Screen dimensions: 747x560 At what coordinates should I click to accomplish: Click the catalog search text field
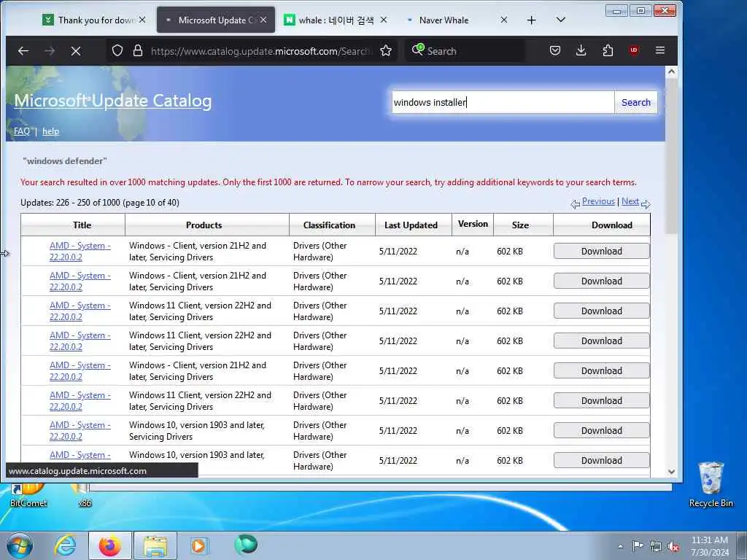coord(503,102)
